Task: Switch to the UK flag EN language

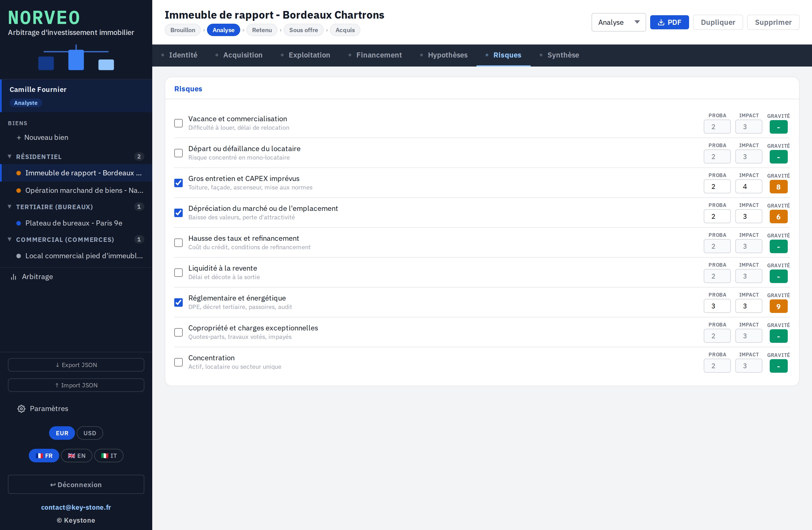Action: pos(76,456)
